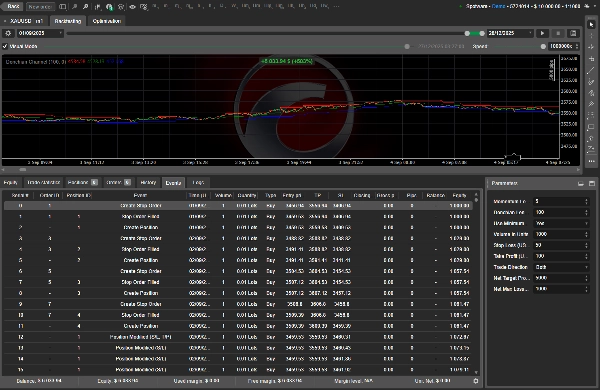This screenshot has width=600, height=390.
Task: Sort by the Volume column header
Action: [223, 195]
